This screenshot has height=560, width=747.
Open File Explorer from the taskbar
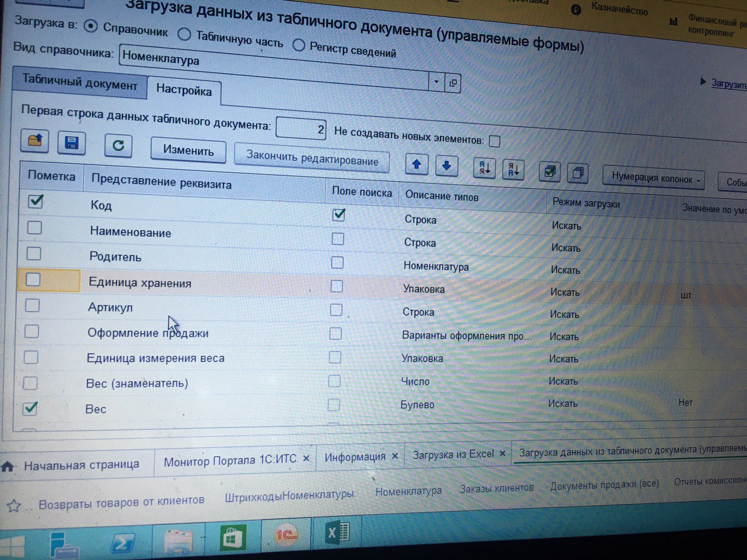179,542
